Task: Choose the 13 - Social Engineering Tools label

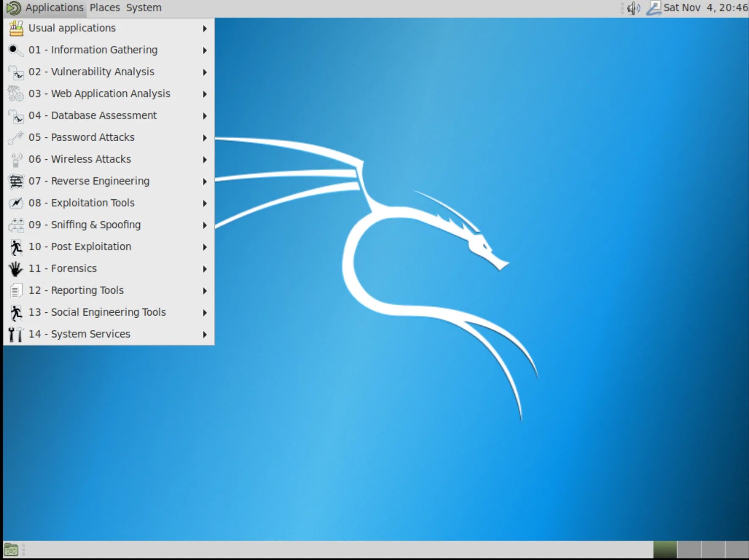Action: tap(97, 312)
